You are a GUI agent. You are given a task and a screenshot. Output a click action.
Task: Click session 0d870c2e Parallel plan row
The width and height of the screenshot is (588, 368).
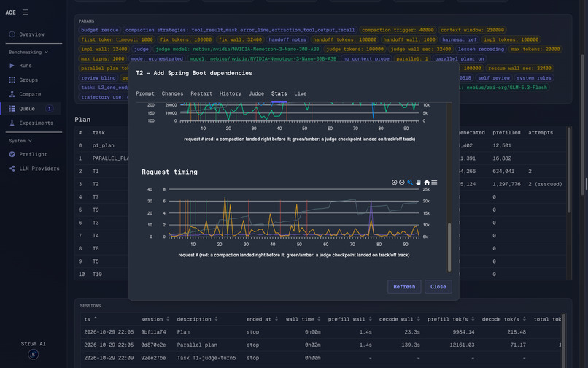pos(320,345)
